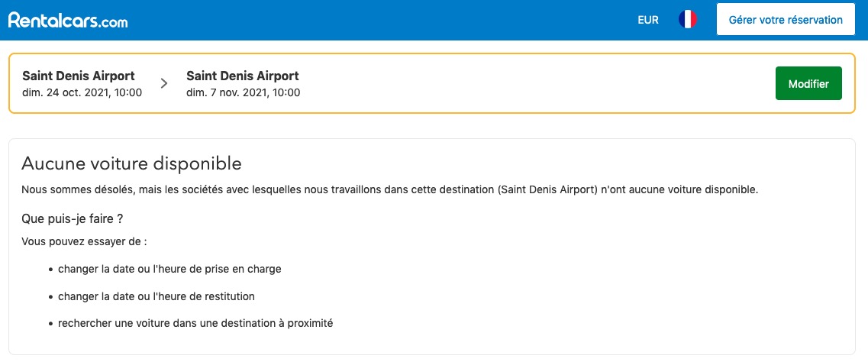Open the French flag language selector

pyautogui.click(x=688, y=20)
